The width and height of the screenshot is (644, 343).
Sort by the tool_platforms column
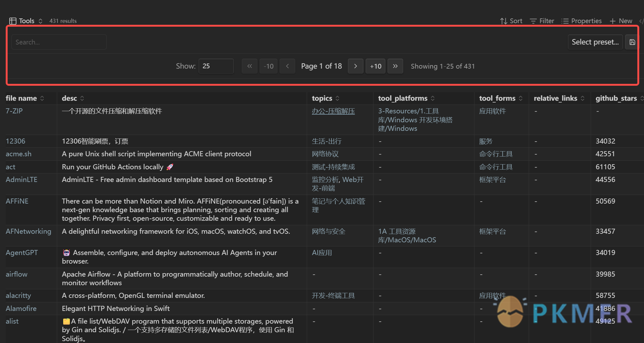coord(406,98)
